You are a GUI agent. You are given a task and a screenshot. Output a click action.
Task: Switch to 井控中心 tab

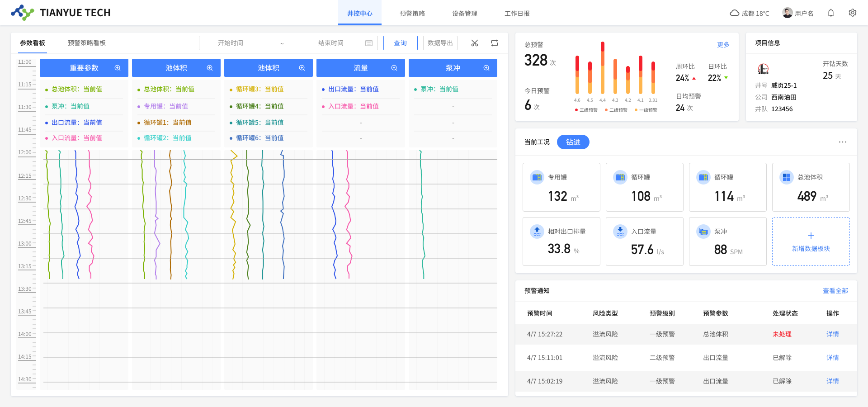click(360, 13)
